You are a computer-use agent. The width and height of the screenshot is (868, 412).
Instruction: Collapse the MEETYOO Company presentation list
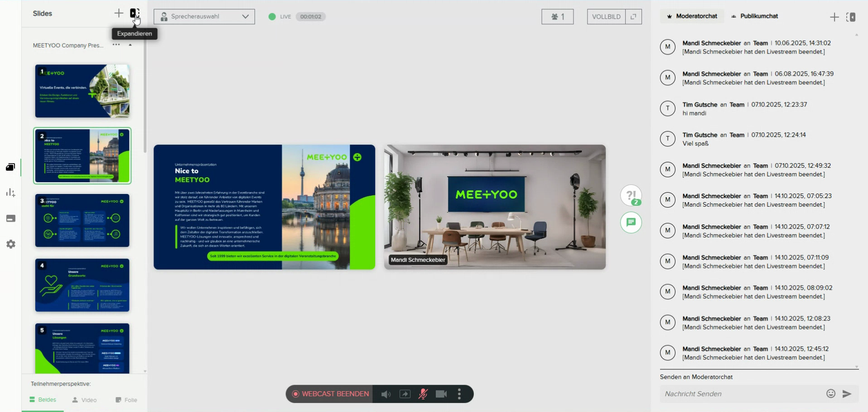tap(130, 45)
